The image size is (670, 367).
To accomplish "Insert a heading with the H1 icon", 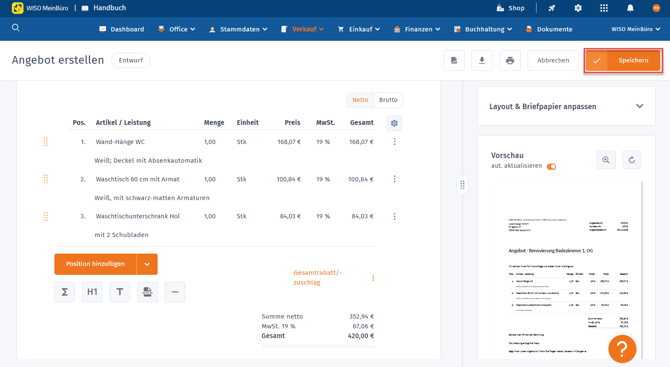I will click(x=92, y=292).
